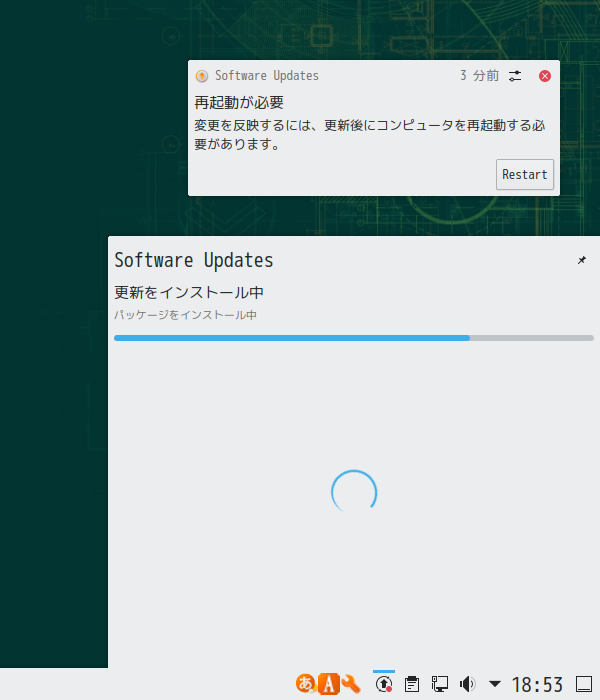Viewport: 600px width, 700px height.
Task: Close the Software Updates notification
Action: tap(545, 76)
